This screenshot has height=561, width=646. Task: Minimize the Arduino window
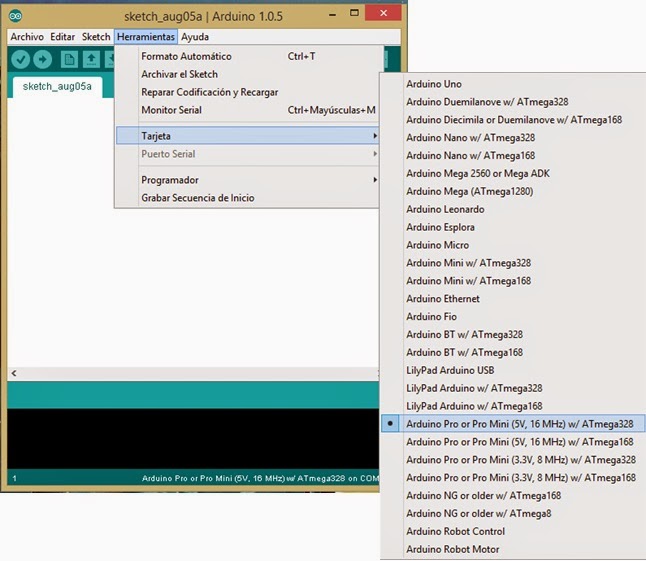[x=332, y=15]
